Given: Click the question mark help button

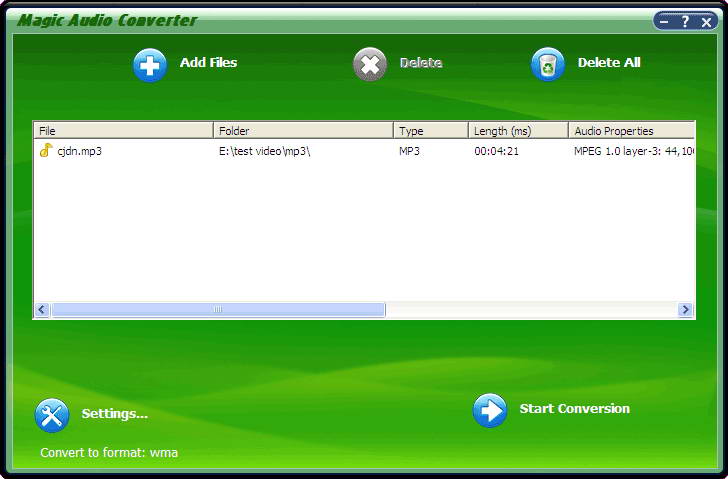Looking at the screenshot, I should (x=685, y=22).
